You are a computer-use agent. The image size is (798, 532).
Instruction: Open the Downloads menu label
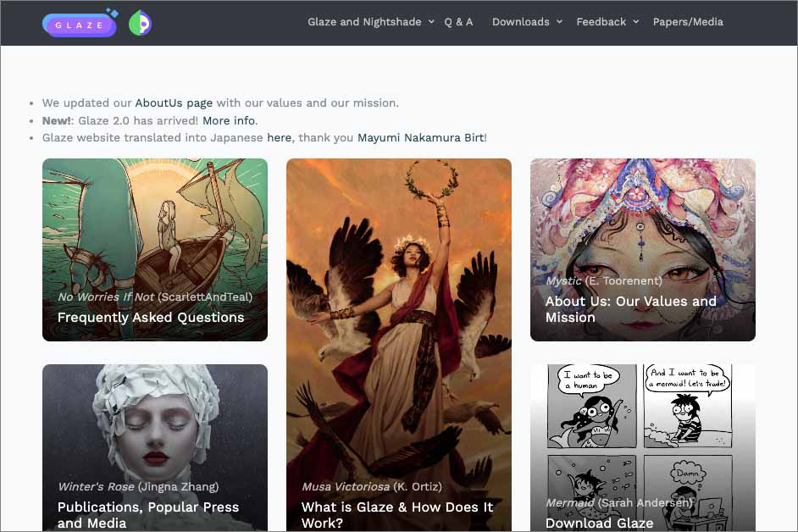coord(521,22)
